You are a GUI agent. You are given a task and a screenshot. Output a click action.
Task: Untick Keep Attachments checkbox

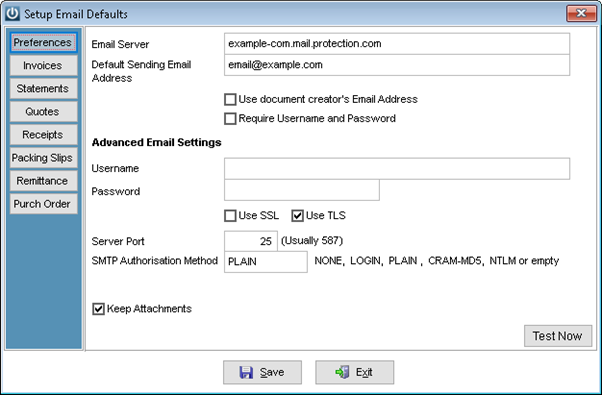point(98,309)
